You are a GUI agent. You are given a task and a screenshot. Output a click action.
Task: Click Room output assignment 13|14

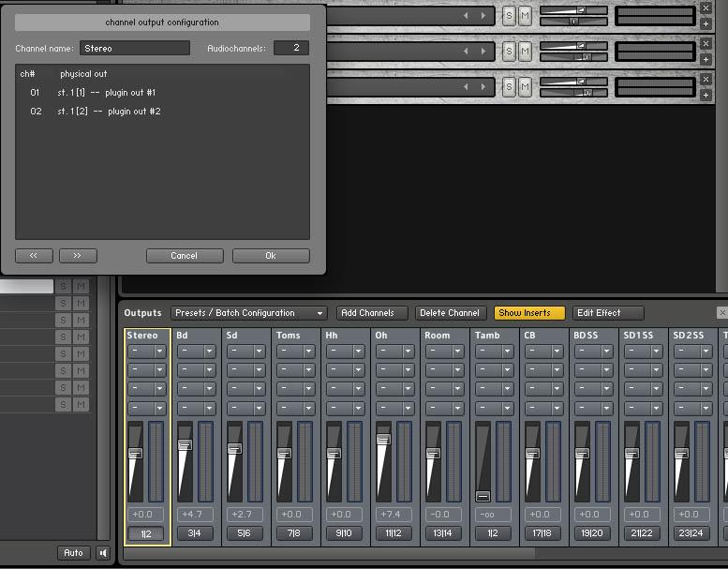click(x=443, y=533)
